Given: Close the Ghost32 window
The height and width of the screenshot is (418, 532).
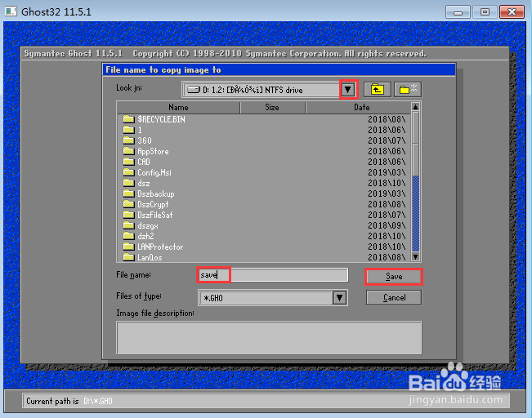Looking at the screenshot, I should (512, 12).
